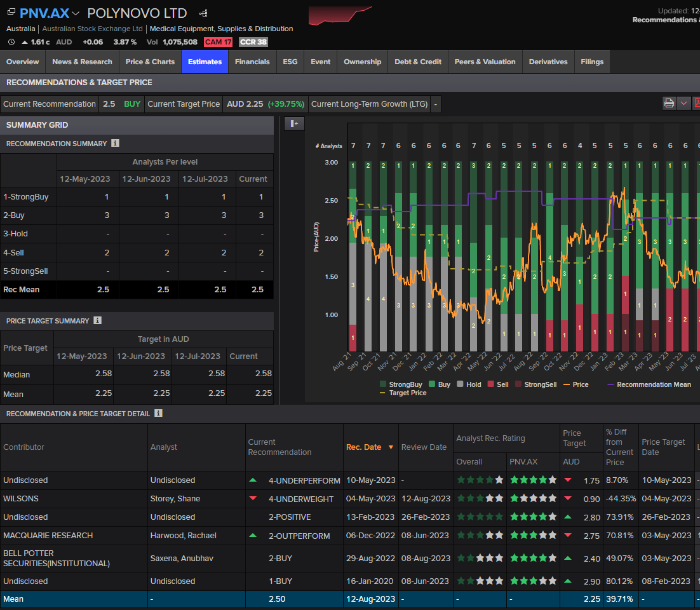Click the Median price target label
The height and width of the screenshot is (610, 700).
click(17, 375)
